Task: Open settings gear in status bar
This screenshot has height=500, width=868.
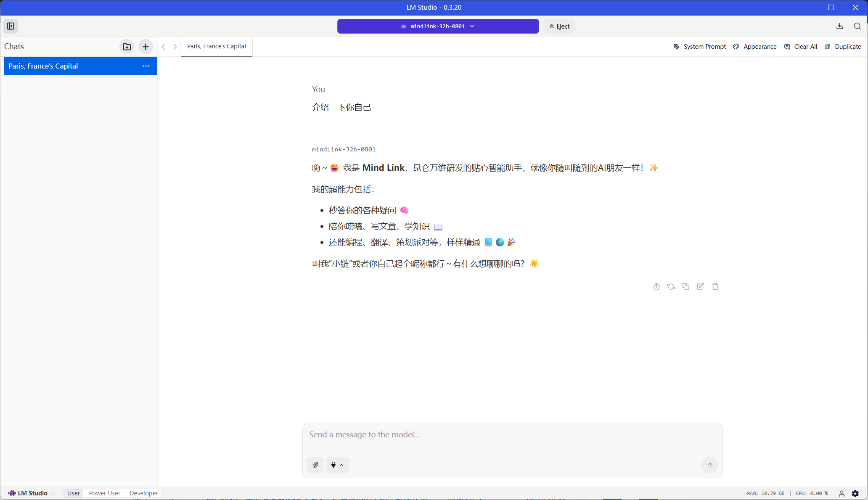Action: [855, 493]
